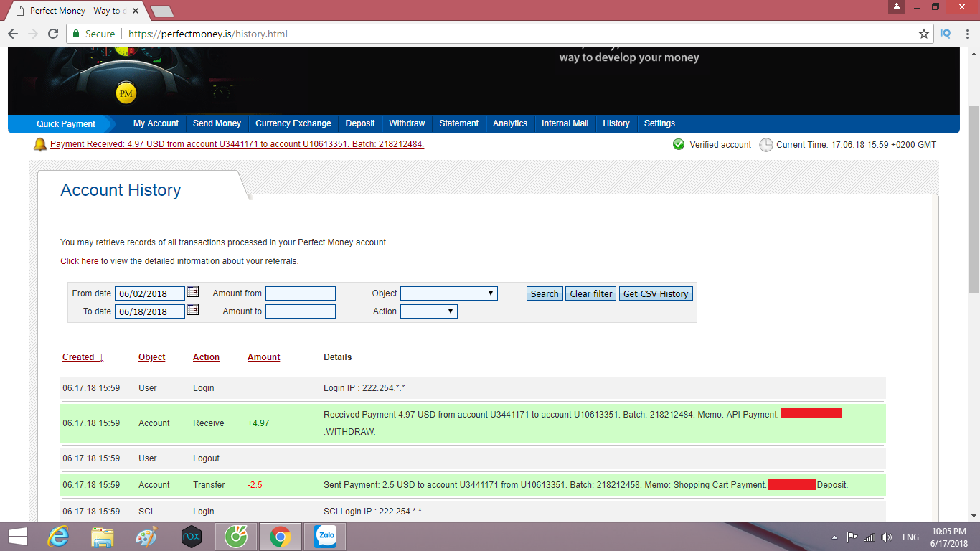Click the Chrome user profile icon
This screenshot has height=551, width=980.
click(896, 6)
